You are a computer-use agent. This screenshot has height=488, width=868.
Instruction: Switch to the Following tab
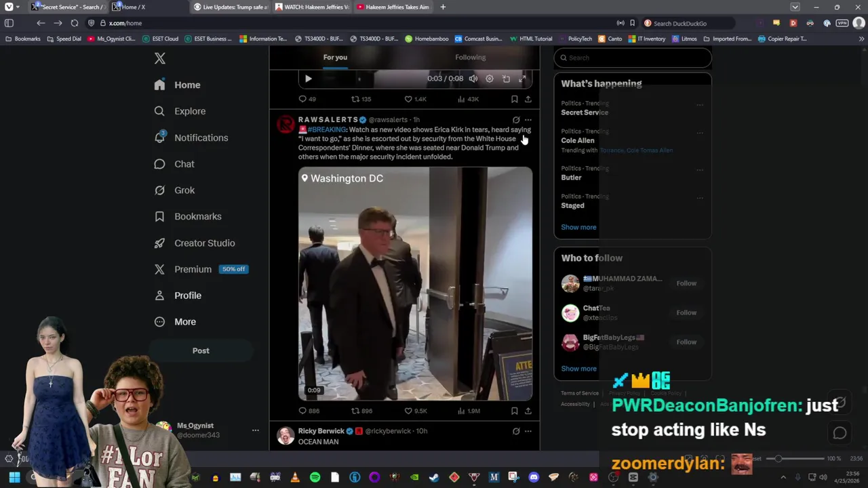470,58
